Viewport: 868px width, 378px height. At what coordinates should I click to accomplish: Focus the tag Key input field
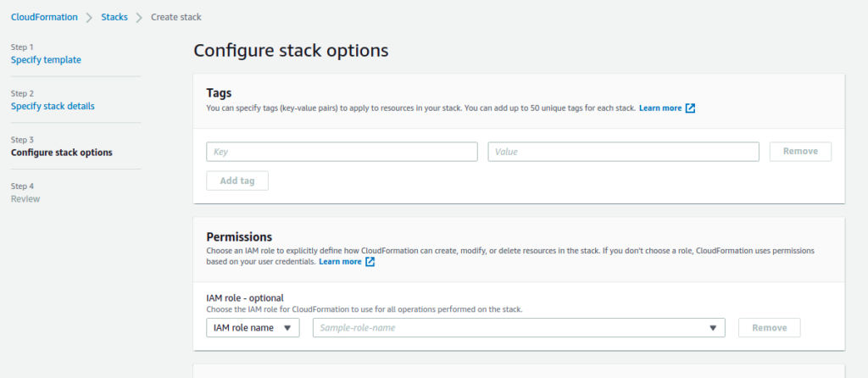point(342,152)
